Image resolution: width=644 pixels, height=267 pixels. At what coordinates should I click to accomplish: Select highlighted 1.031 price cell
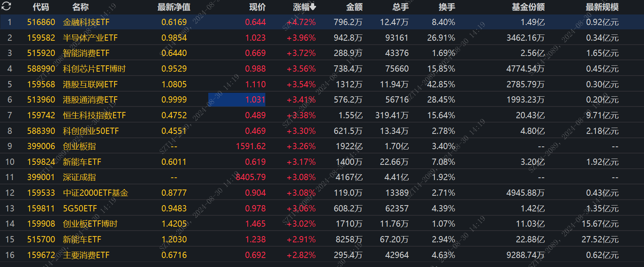click(x=237, y=99)
